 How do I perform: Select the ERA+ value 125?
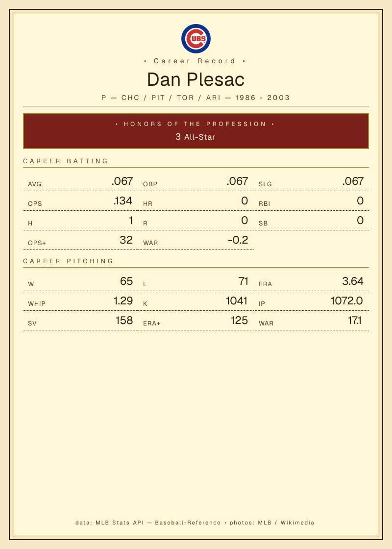(240, 321)
